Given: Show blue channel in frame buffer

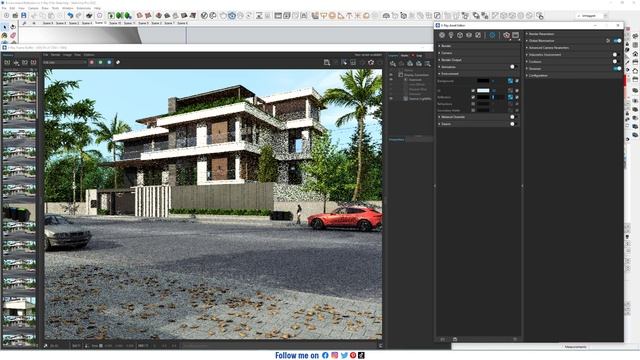Looking at the screenshot, I should point(109,62).
